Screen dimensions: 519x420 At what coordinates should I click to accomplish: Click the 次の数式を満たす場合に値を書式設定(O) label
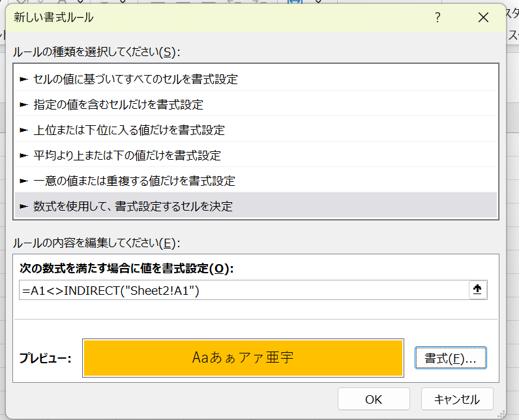pyautogui.click(x=126, y=268)
